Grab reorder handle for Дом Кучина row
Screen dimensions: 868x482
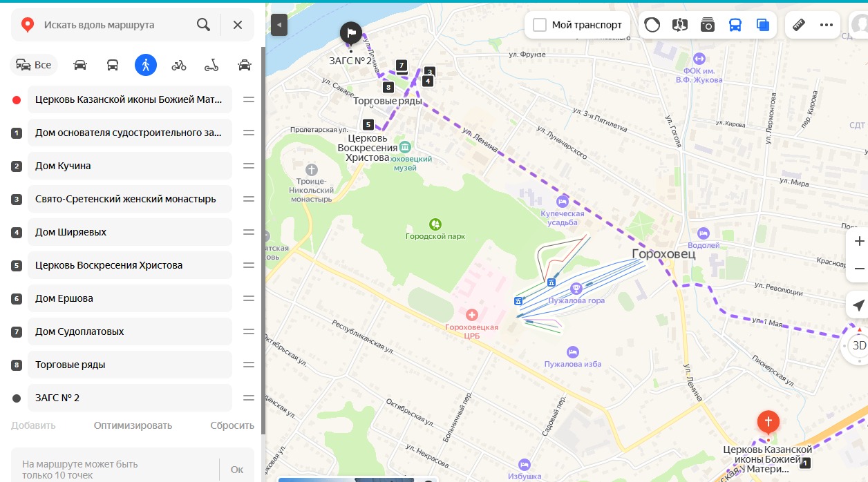[x=249, y=166]
